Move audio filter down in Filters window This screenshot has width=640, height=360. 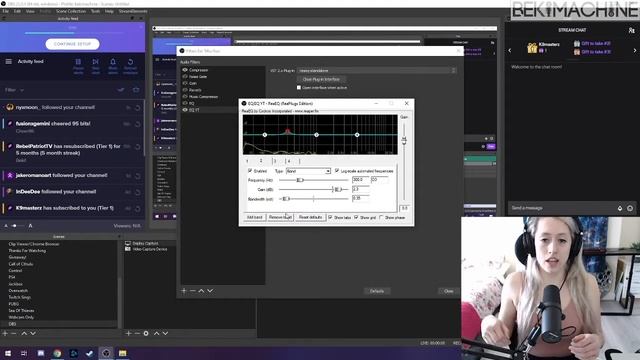tap(210, 291)
